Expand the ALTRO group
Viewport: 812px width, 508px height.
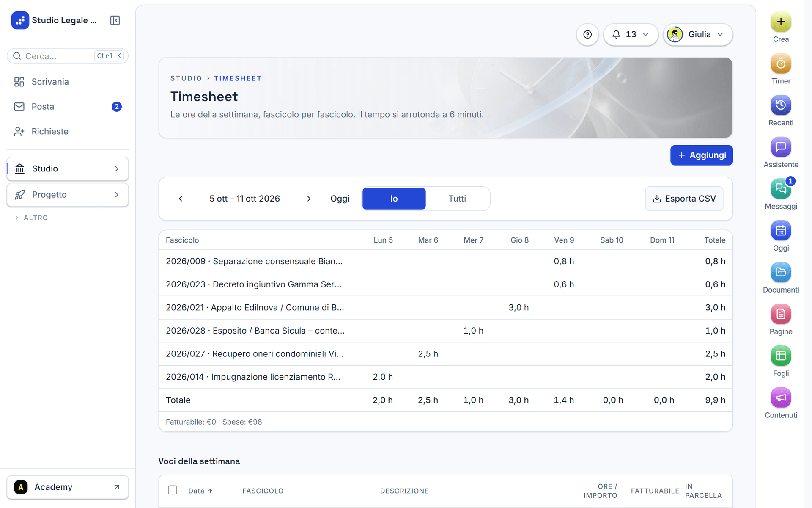32,218
